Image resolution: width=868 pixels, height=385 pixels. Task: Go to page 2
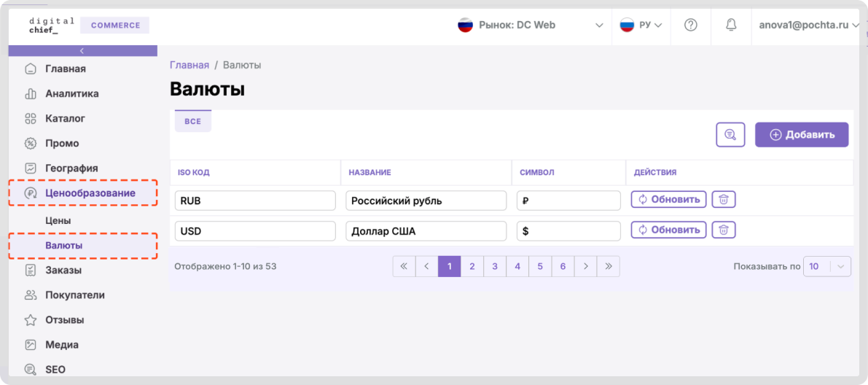[472, 266]
